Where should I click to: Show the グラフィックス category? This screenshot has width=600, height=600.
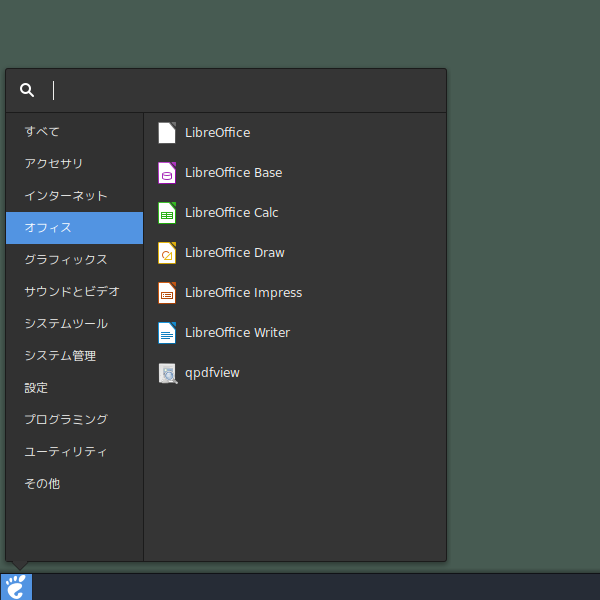(75, 260)
